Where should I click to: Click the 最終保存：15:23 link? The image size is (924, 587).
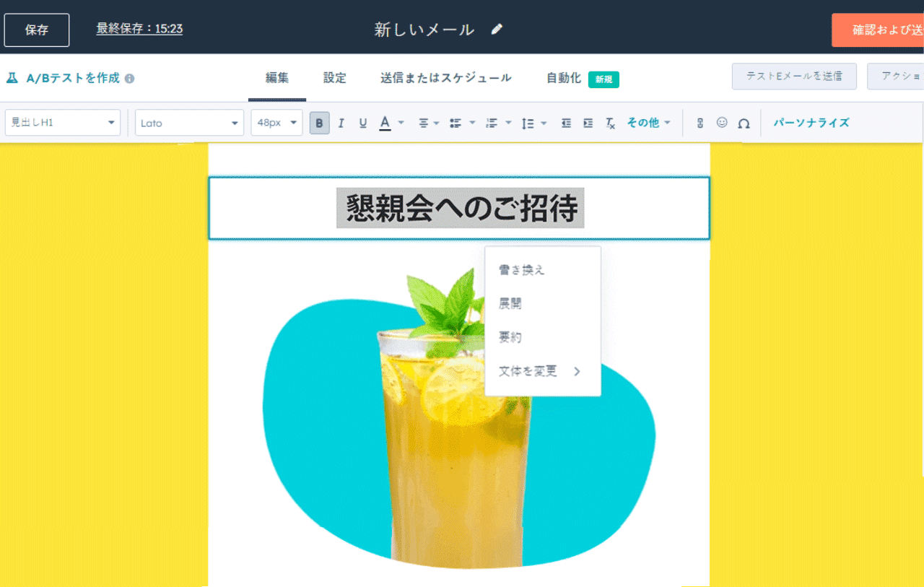click(139, 29)
